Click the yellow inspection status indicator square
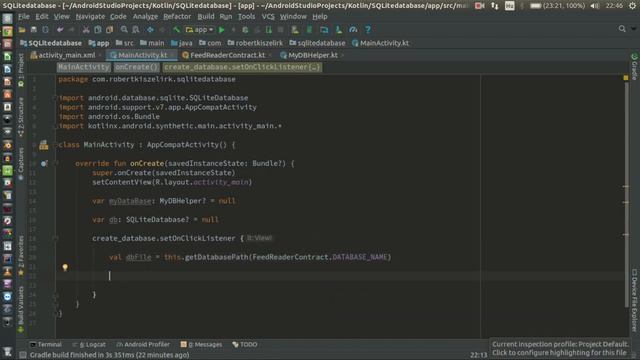640x360 pixels. coord(626,78)
